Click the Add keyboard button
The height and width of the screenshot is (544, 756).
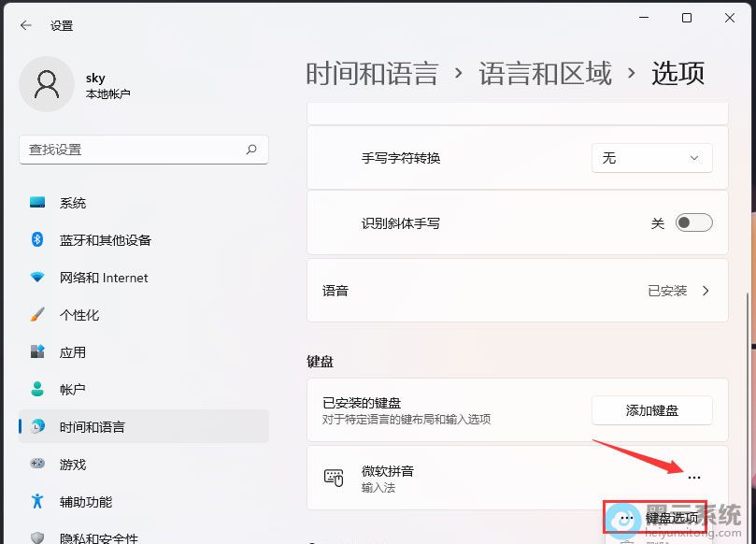coord(651,410)
